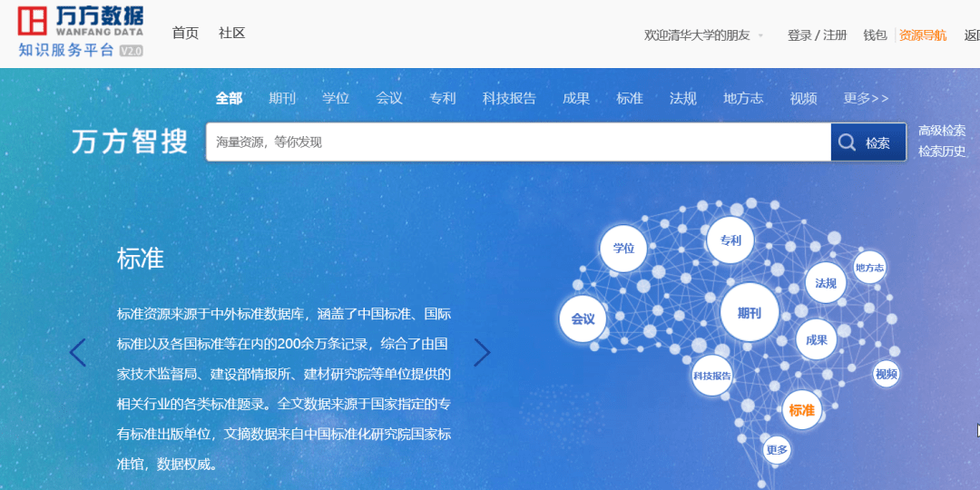This screenshot has height=490, width=980.
Task: Expand 欢迎清华大学的朋友 dropdown arrow
Action: (x=760, y=36)
